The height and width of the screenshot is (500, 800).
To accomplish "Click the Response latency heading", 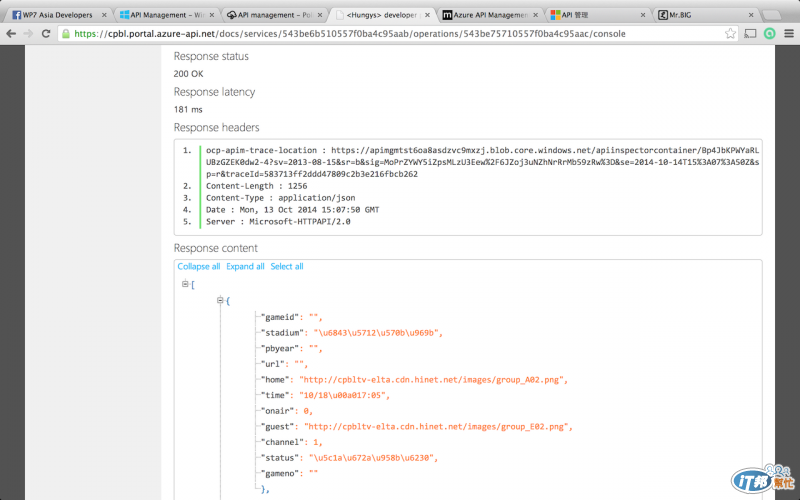I will pos(214,92).
